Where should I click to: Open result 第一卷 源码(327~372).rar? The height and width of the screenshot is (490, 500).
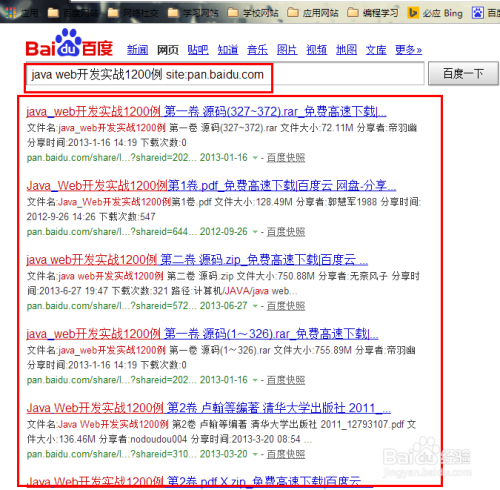(206, 111)
